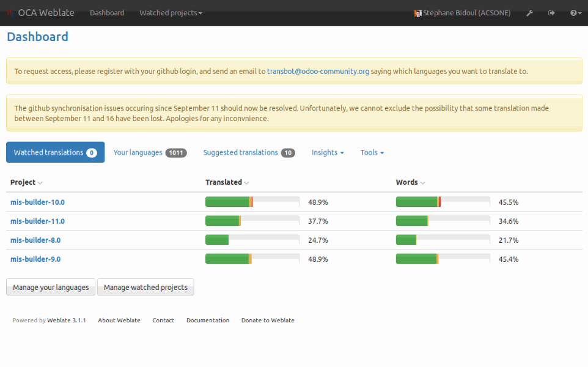Viewport: 588px width, 367px height.
Task: Open the Insights dropdown
Action: (x=328, y=152)
